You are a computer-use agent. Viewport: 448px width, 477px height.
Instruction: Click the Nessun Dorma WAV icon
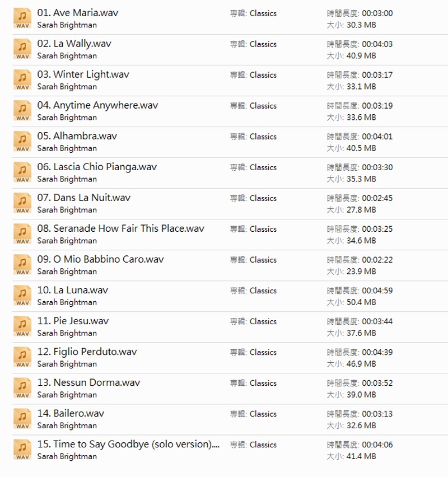[22, 388]
